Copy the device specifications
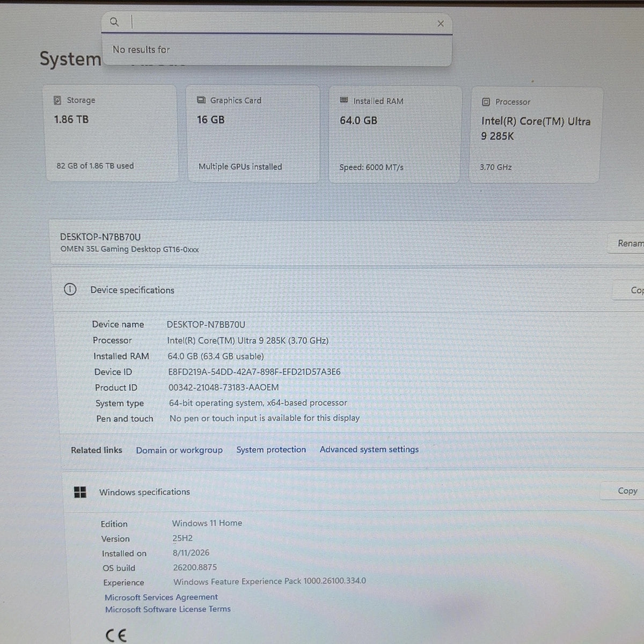 629,290
